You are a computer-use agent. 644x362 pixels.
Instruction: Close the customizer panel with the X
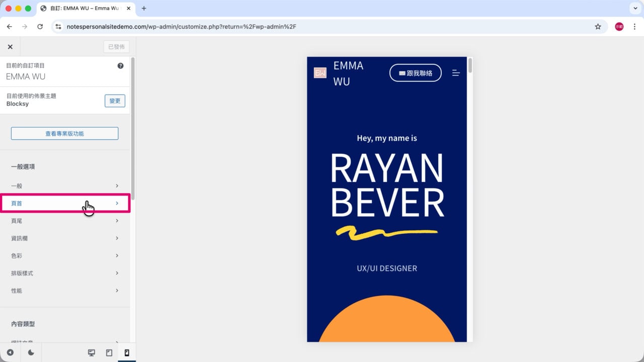click(10, 47)
